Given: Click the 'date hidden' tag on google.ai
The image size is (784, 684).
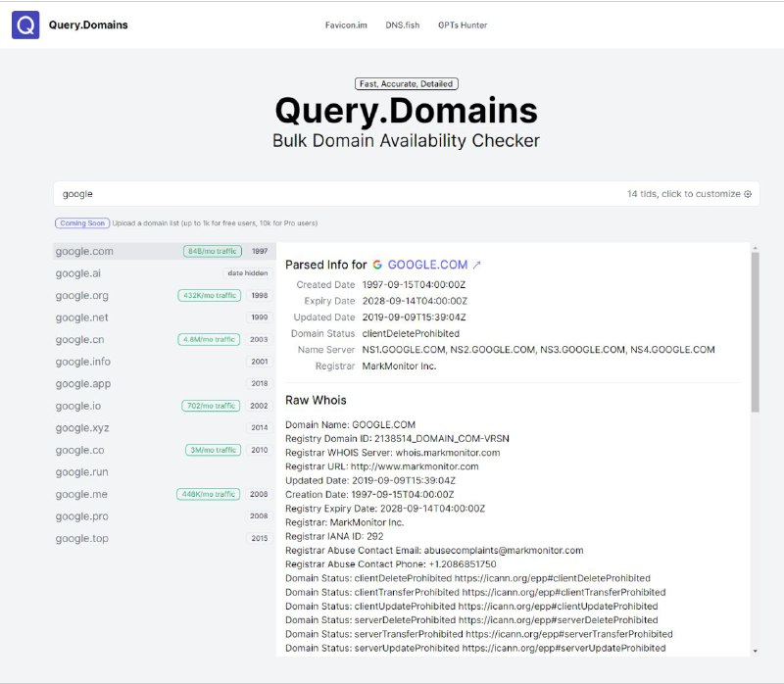Looking at the screenshot, I should pos(248,273).
